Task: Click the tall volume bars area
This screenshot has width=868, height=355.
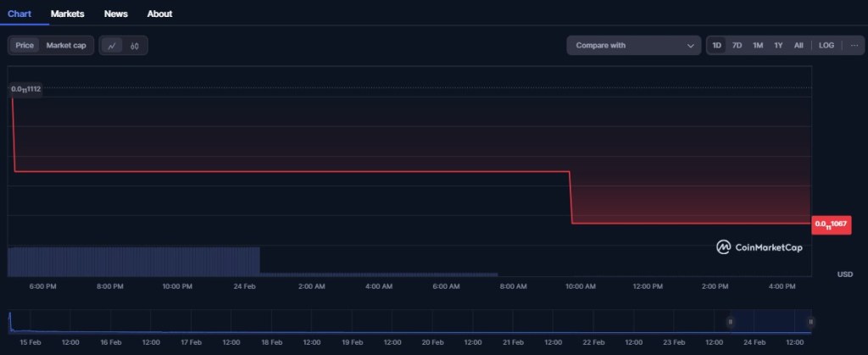Action: [133, 261]
